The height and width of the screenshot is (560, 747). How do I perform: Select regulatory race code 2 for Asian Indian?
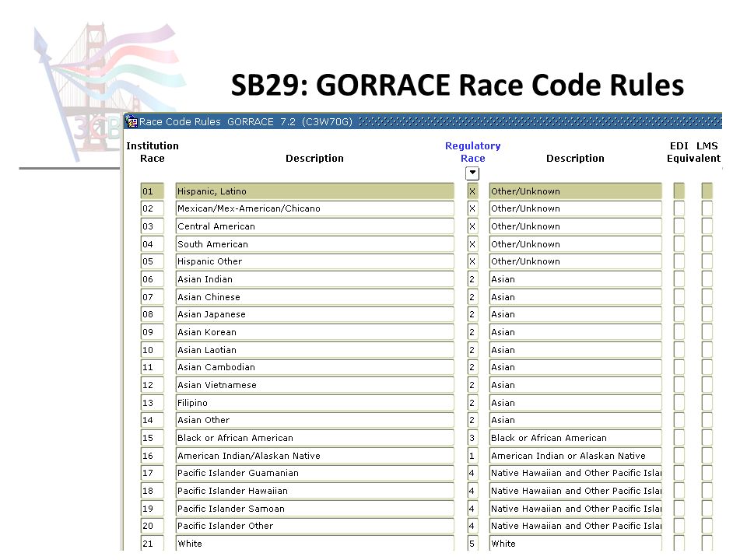[x=472, y=279]
